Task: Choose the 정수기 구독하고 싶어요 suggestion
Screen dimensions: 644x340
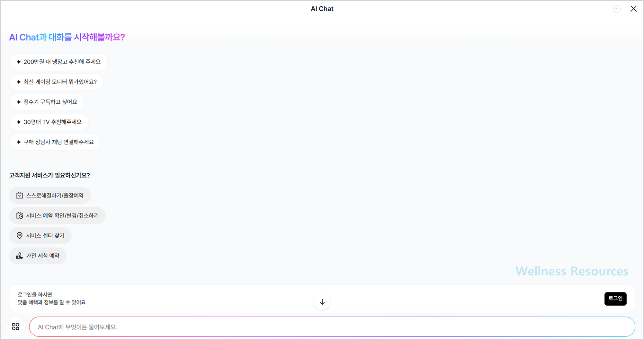Action: click(47, 102)
